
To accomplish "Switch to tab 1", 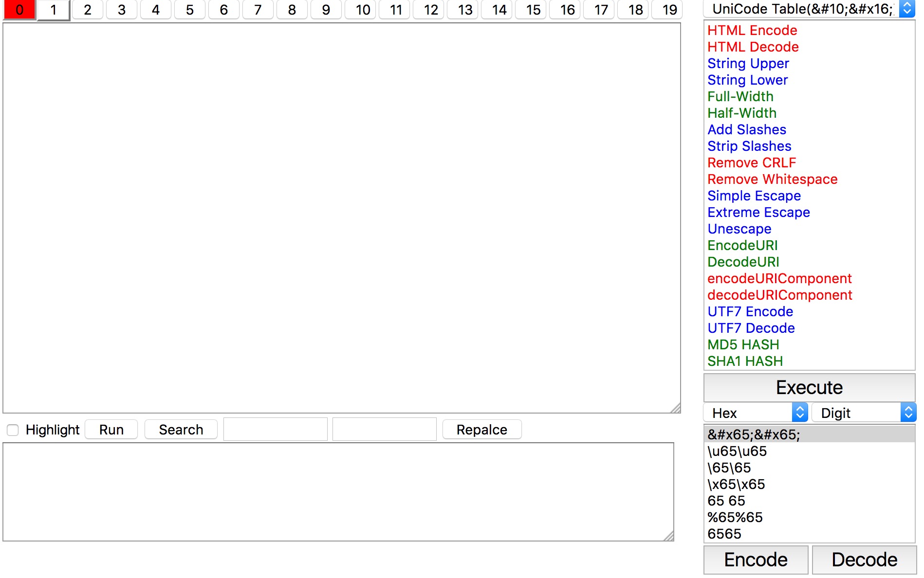I will point(54,10).
